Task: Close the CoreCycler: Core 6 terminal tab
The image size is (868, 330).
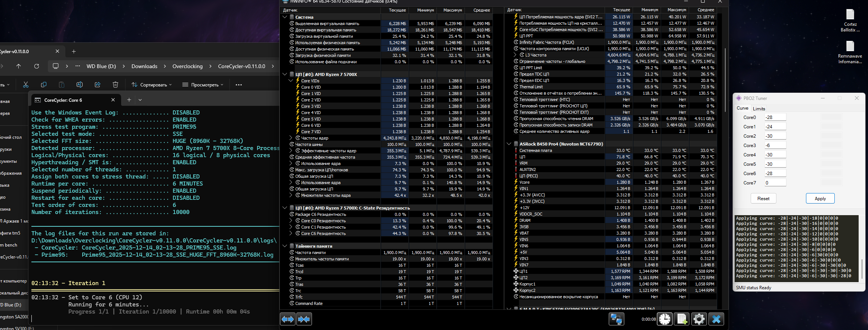Action: [x=113, y=100]
